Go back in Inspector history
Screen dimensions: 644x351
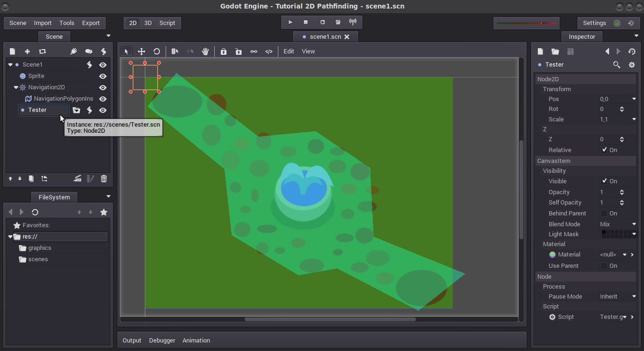[607, 51]
